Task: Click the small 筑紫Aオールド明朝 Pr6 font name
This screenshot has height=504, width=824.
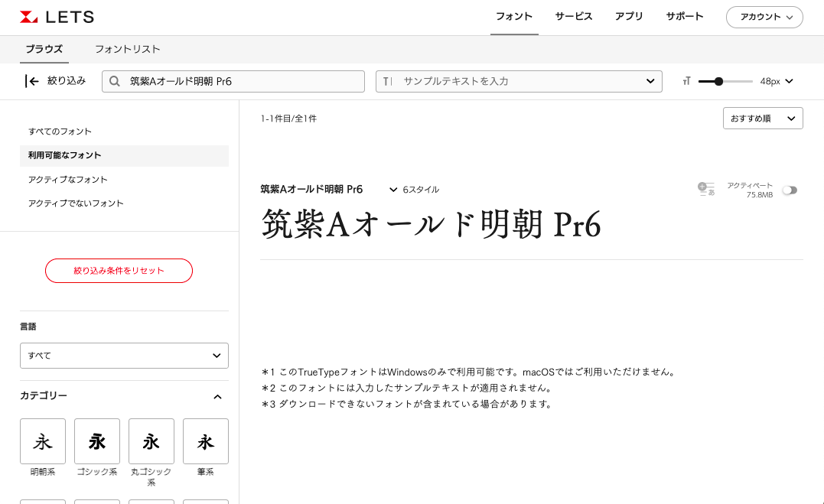Action: point(311,189)
